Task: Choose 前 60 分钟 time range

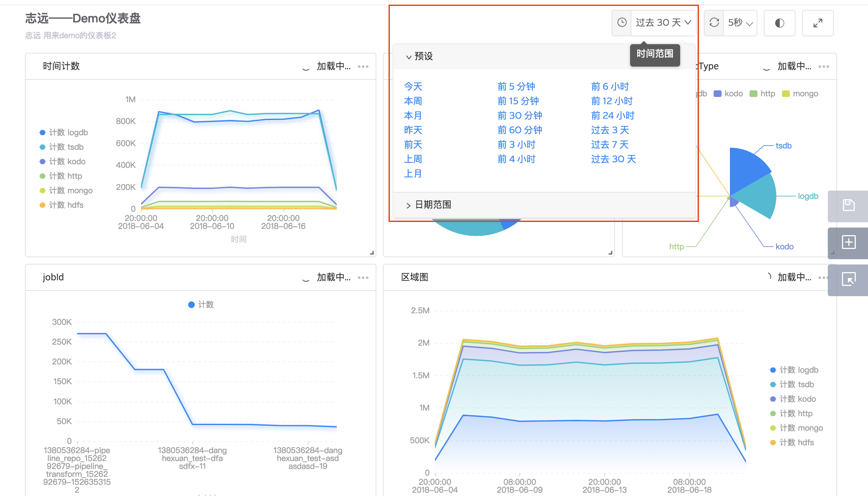Action: coord(520,130)
